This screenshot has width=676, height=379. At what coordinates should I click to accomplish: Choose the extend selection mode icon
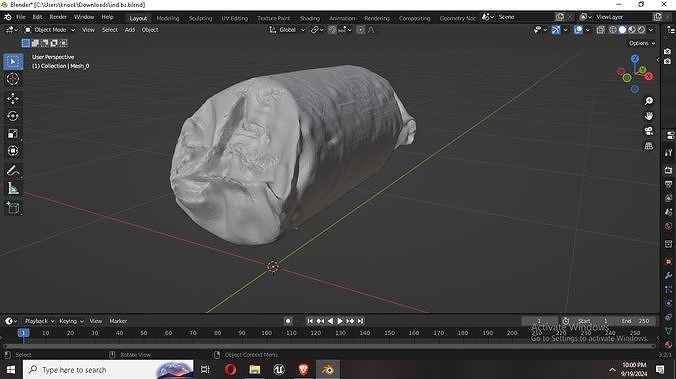tap(35, 43)
